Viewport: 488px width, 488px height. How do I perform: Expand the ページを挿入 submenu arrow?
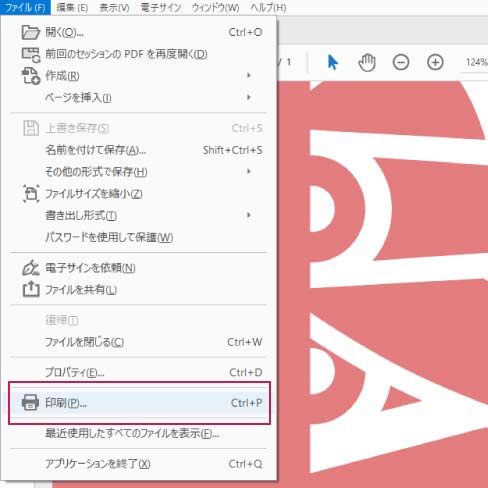click(x=249, y=97)
